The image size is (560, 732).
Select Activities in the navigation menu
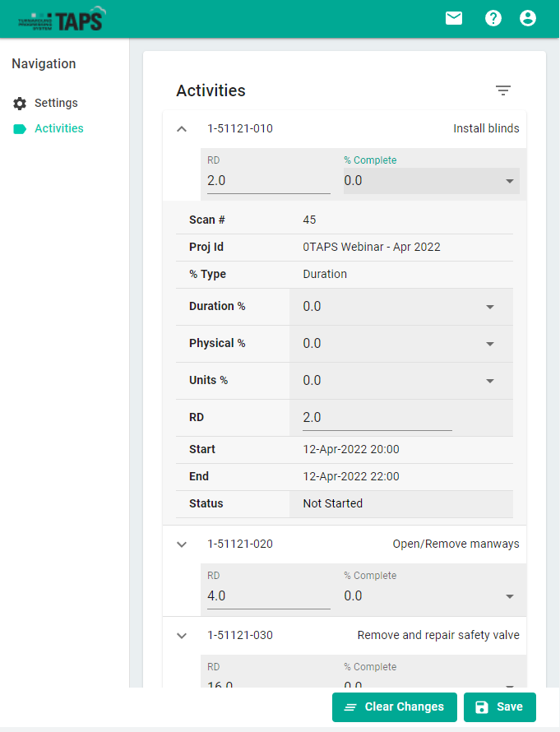58,129
